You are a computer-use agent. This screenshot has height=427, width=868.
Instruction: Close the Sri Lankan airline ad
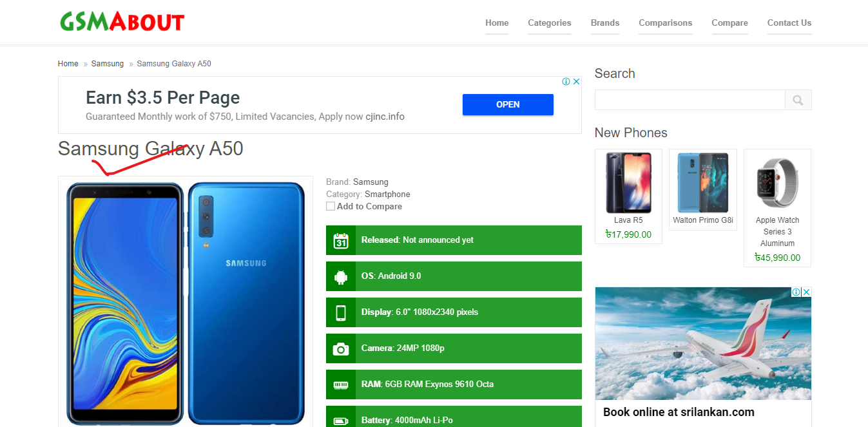(x=806, y=292)
